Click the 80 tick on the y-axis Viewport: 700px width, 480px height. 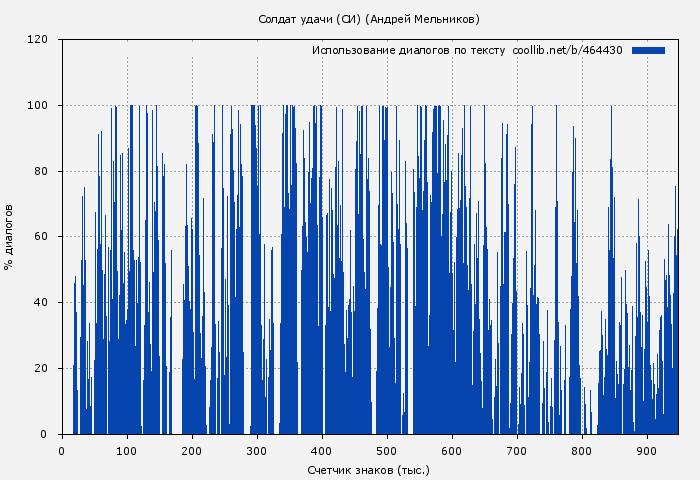[41, 171]
